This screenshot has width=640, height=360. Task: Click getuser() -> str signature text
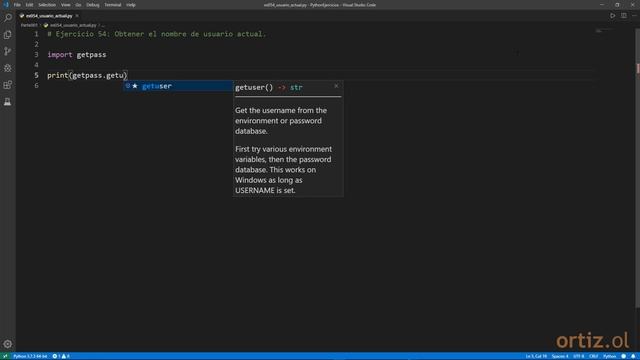click(x=269, y=87)
